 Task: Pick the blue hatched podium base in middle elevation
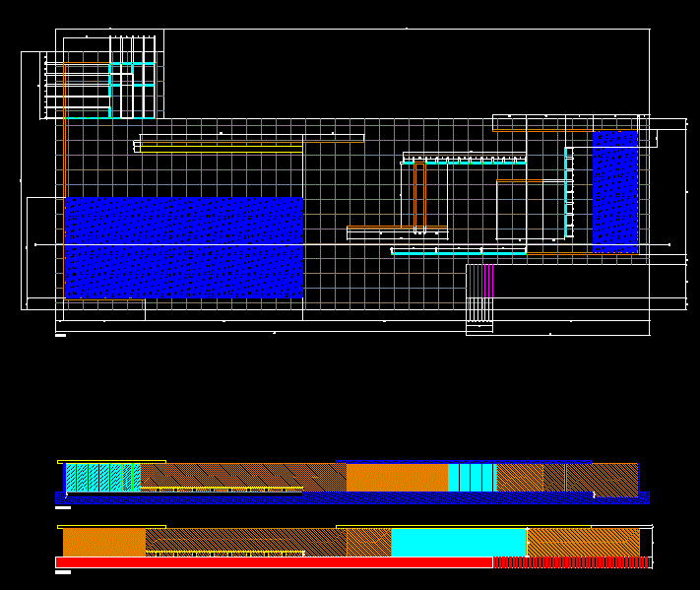pyautogui.click(x=352, y=498)
